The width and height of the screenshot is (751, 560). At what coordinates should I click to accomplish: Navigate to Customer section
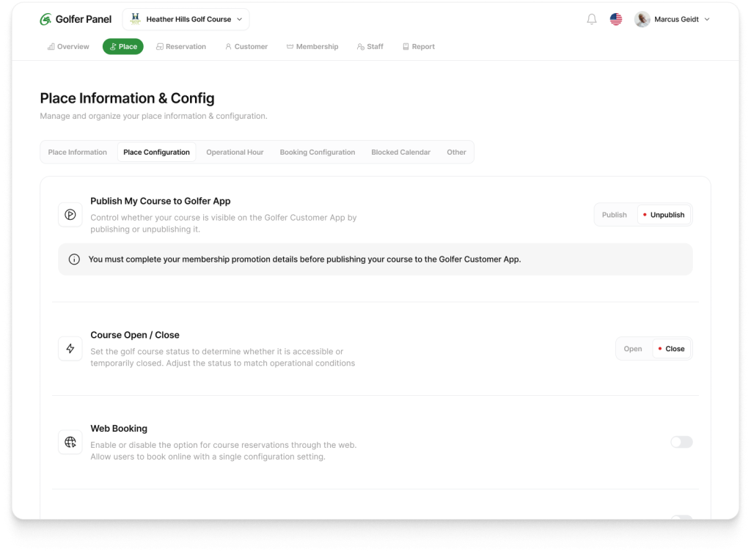246,46
